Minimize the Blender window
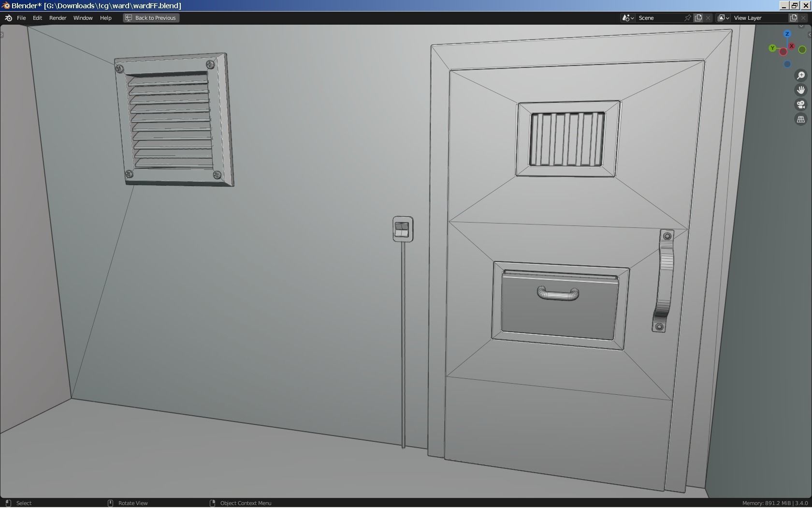The height and width of the screenshot is (508, 812). coord(784,5)
